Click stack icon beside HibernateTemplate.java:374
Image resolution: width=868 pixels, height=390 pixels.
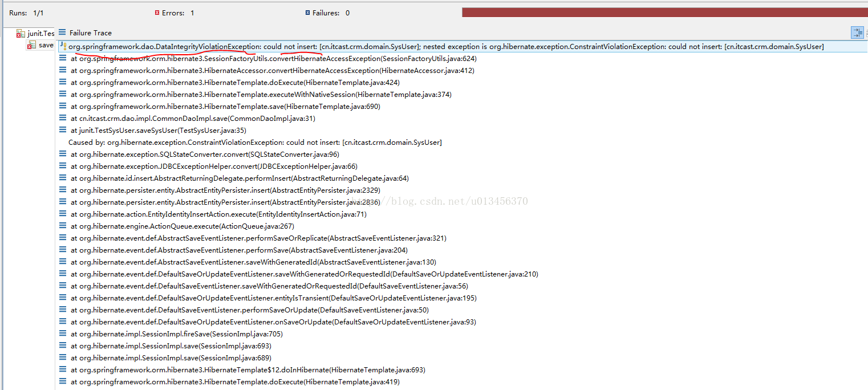click(x=63, y=94)
